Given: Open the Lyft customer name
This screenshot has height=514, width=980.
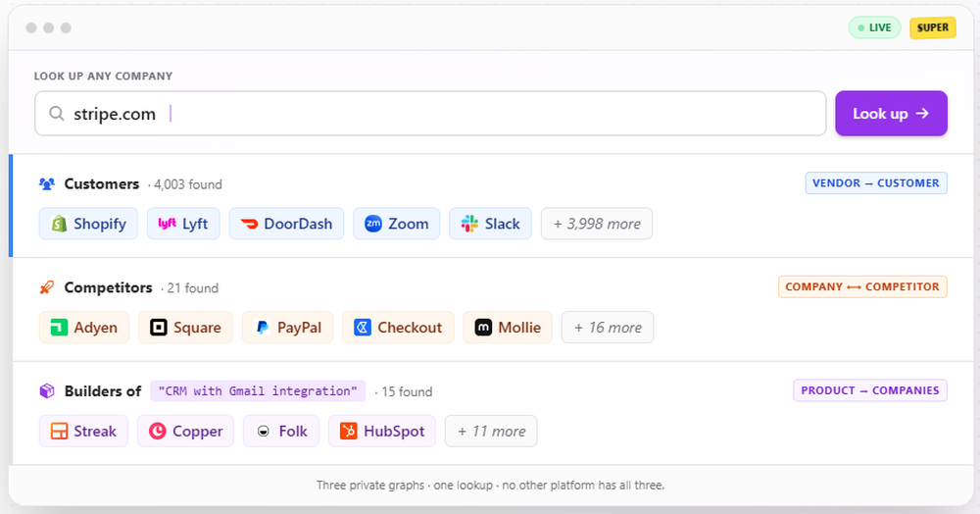Looking at the screenshot, I should (x=195, y=224).
